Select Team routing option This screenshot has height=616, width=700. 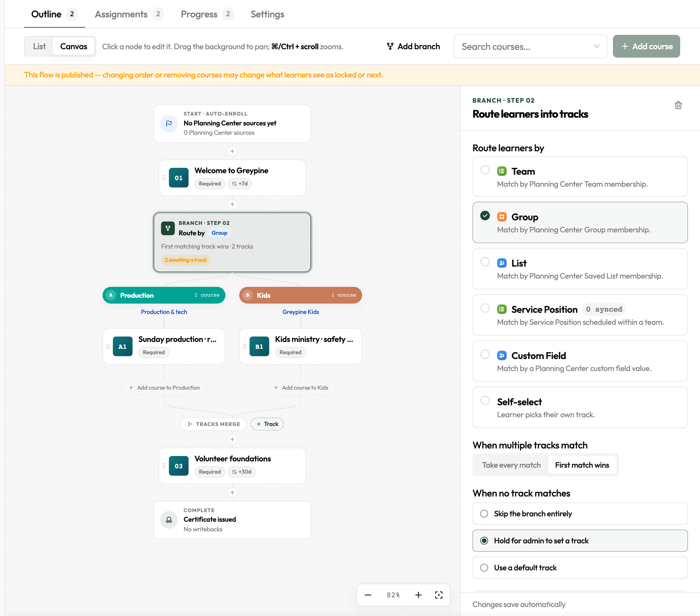tap(580, 177)
